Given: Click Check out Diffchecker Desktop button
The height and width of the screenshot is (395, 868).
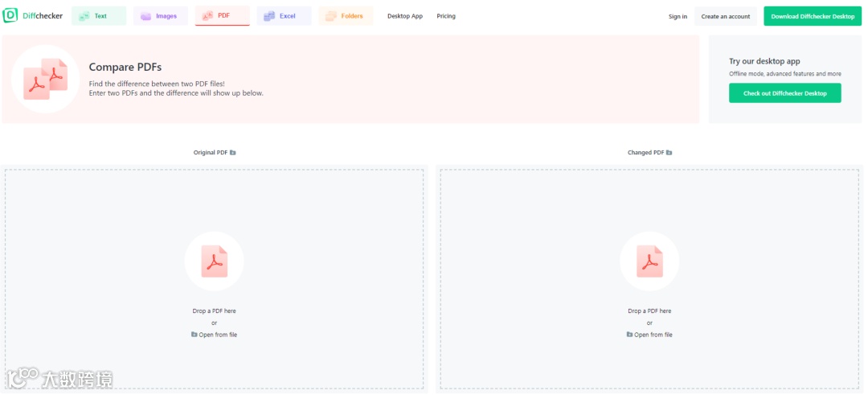Looking at the screenshot, I should 785,93.
